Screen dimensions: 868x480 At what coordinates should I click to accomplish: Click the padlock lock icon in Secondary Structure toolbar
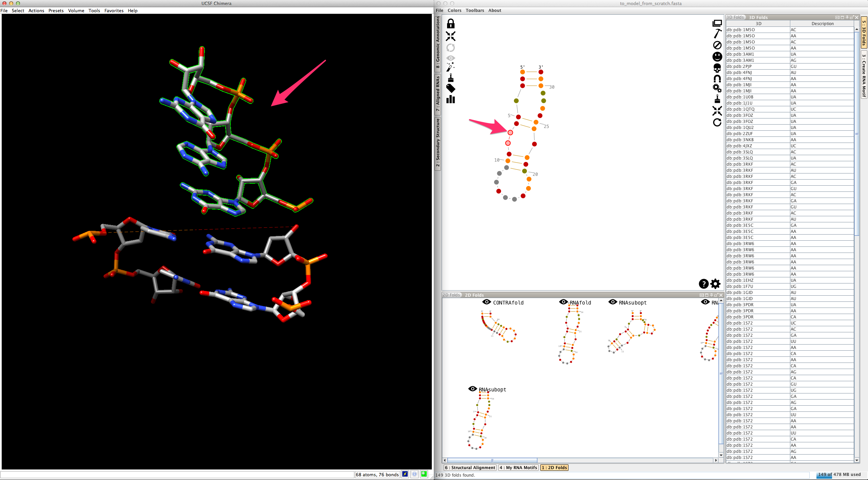coord(450,23)
